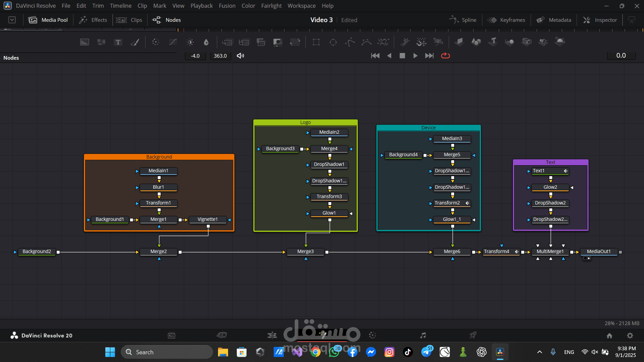Screen dimensions: 644x362
Task: Open the Fusion menu
Action: click(x=227, y=6)
